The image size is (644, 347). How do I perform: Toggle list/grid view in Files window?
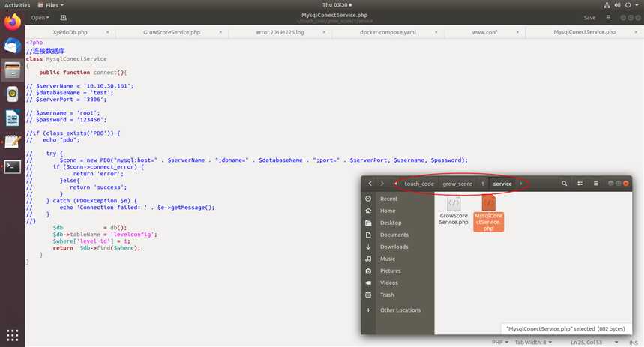pyautogui.click(x=580, y=184)
